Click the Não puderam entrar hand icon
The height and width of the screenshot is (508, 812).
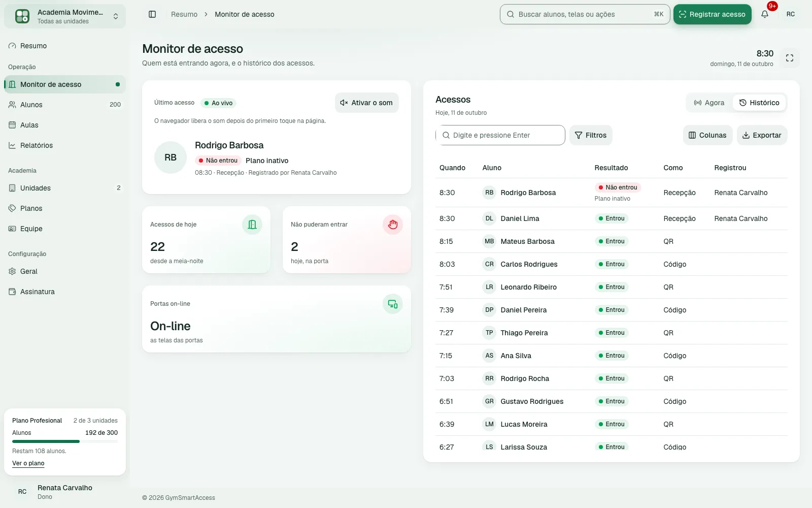tap(393, 225)
